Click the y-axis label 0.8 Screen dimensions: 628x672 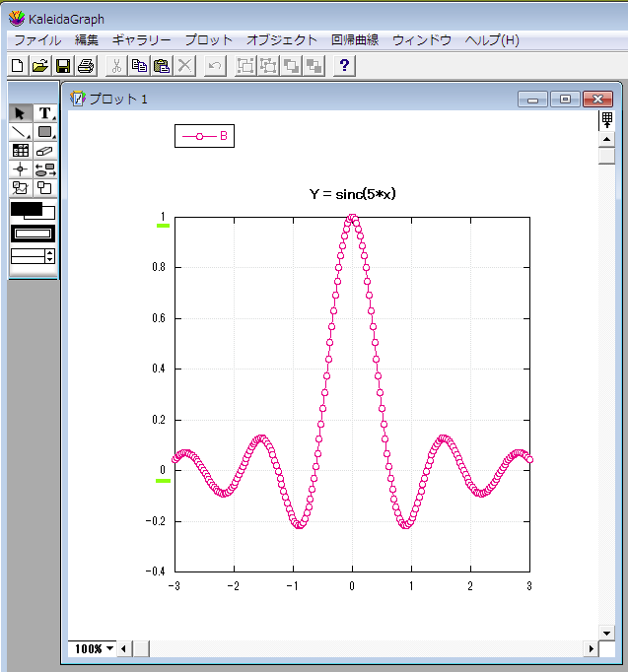pos(159,267)
